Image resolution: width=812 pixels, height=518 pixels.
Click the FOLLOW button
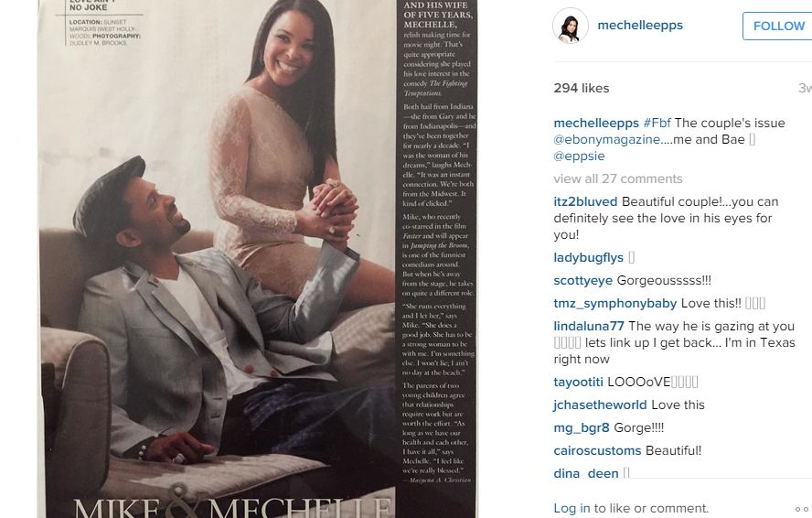click(x=778, y=26)
